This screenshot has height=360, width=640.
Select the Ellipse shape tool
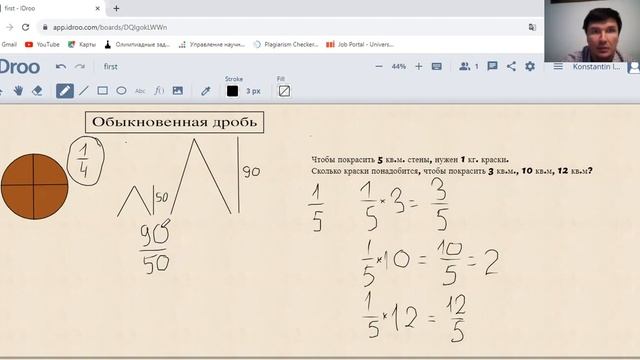(x=121, y=91)
